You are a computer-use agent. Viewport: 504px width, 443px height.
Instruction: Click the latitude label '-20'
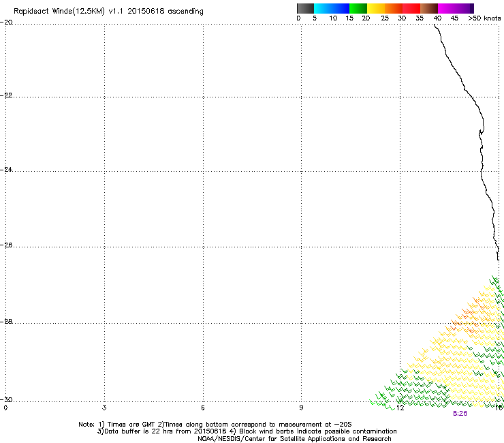(x=6, y=22)
